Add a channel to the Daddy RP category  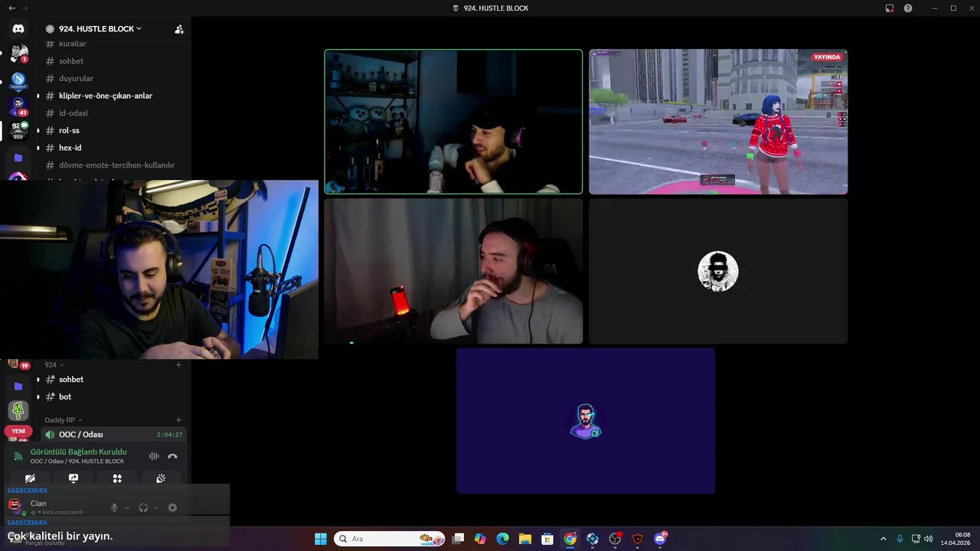coord(178,420)
